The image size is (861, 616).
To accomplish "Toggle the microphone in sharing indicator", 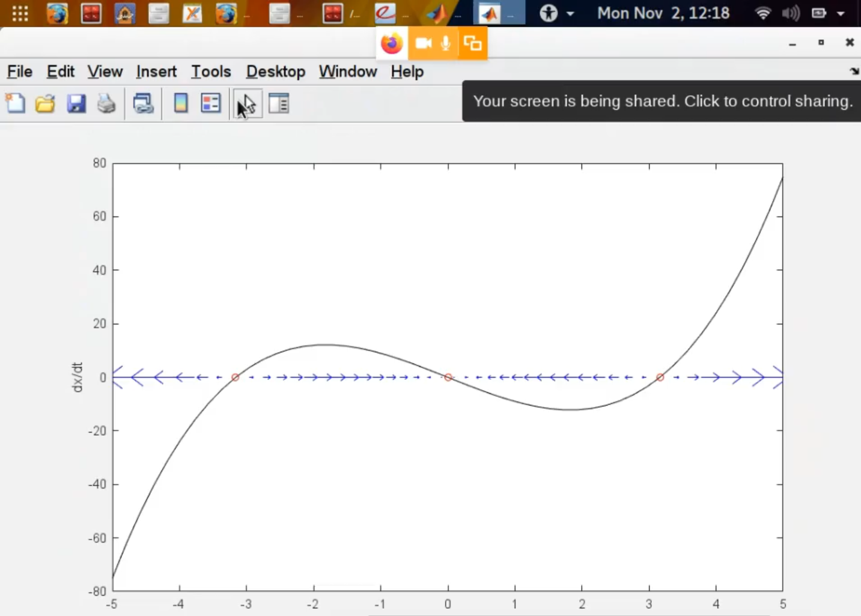I will click(446, 43).
